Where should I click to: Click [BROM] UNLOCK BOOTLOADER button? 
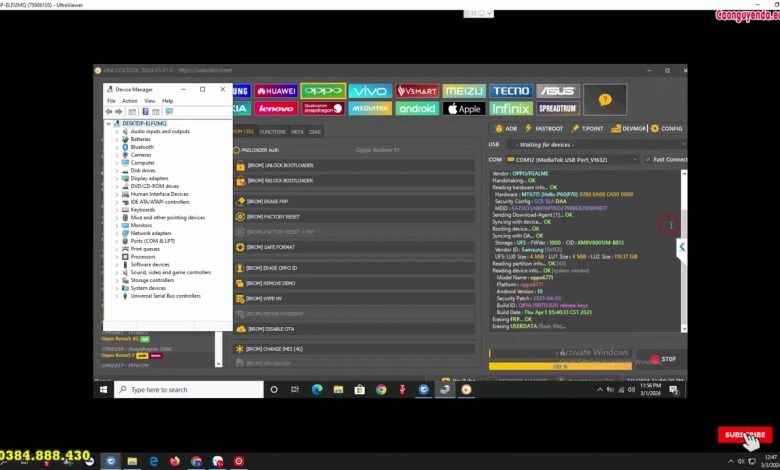(x=354, y=165)
